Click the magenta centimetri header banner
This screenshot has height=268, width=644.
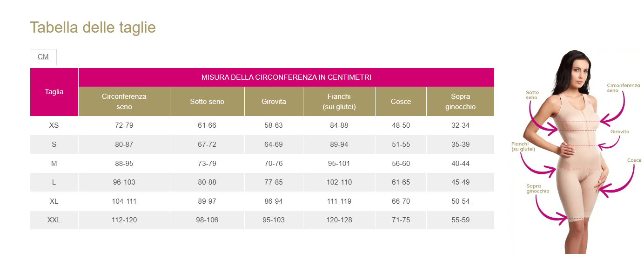[x=286, y=77]
